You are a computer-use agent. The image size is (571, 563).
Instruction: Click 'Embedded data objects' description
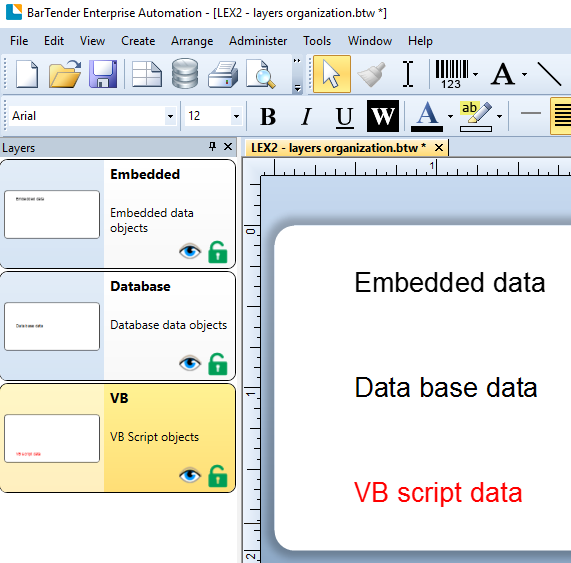coord(152,220)
